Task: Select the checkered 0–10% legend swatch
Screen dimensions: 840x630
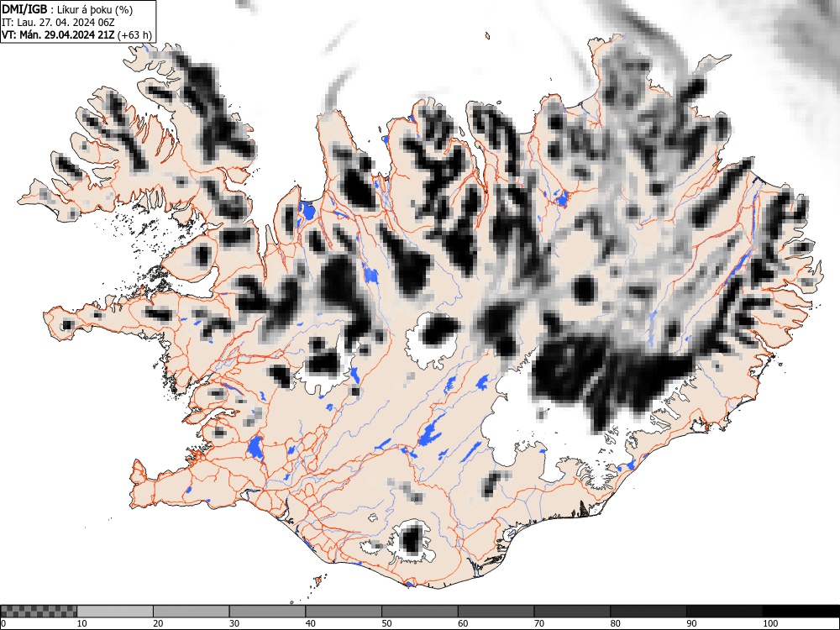Action: pos(39,612)
